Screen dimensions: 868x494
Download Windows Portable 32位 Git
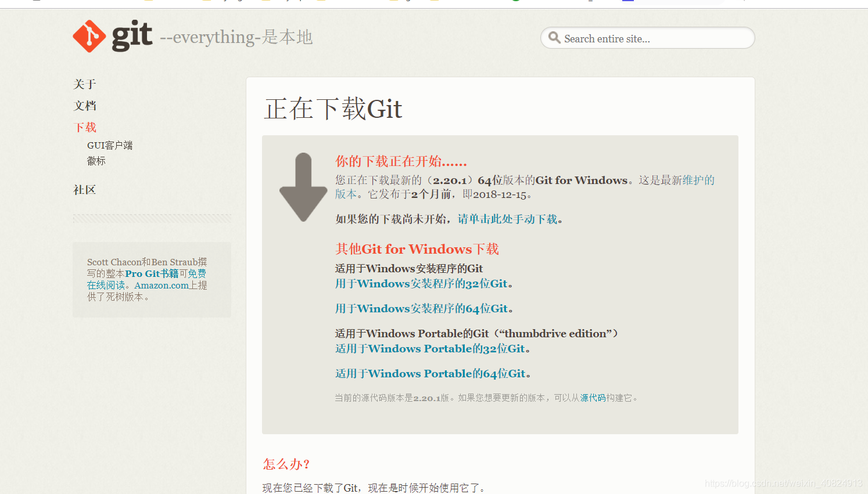pyautogui.click(x=430, y=348)
